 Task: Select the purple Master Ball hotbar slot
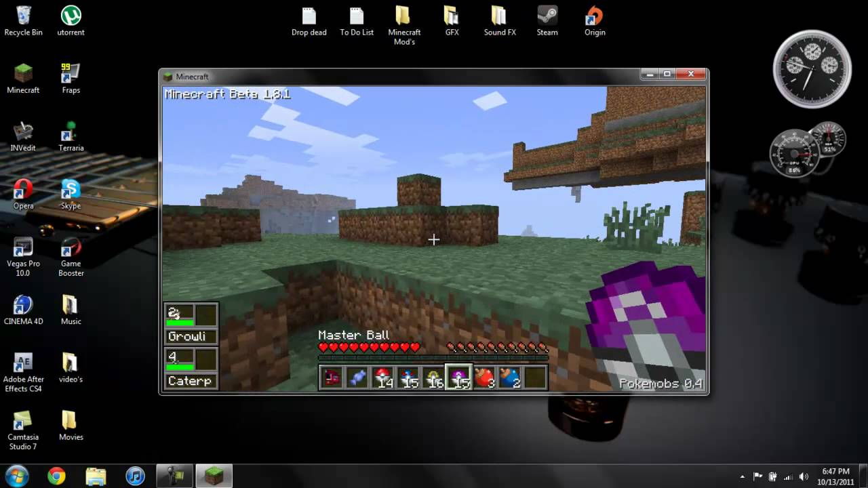pyautogui.click(x=459, y=377)
